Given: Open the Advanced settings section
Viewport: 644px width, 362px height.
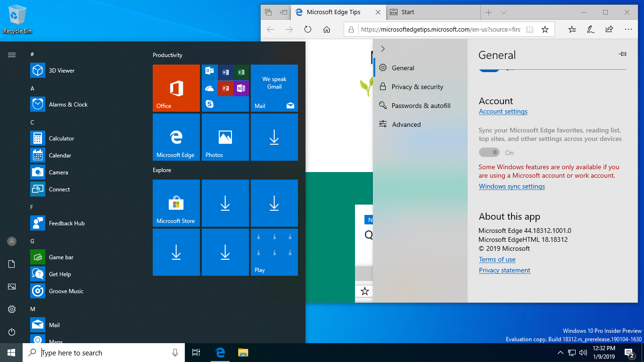Looking at the screenshot, I should tap(421, 124).
